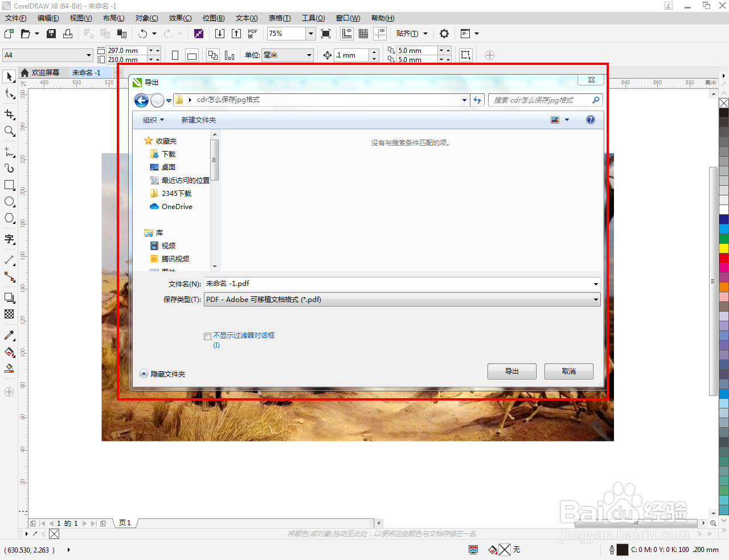The height and width of the screenshot is (560, 729).
Task: Select the Text tool
Action: (9, 239)
